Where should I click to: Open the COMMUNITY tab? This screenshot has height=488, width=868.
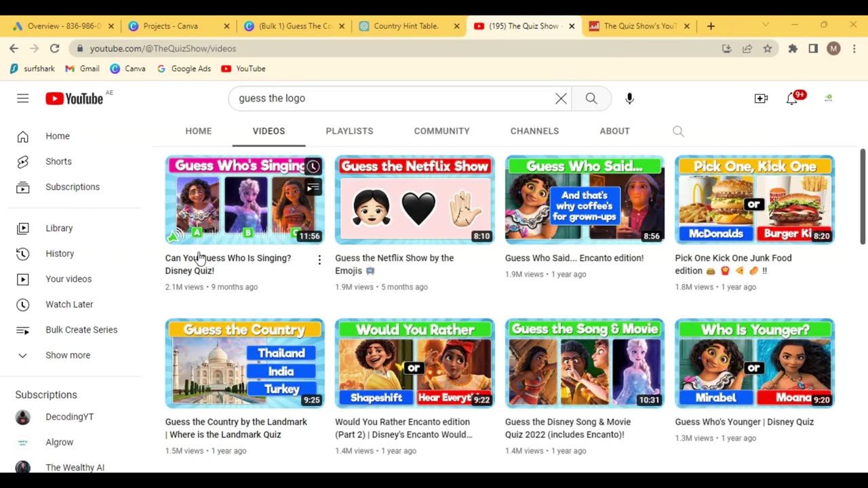pos(441,131)
